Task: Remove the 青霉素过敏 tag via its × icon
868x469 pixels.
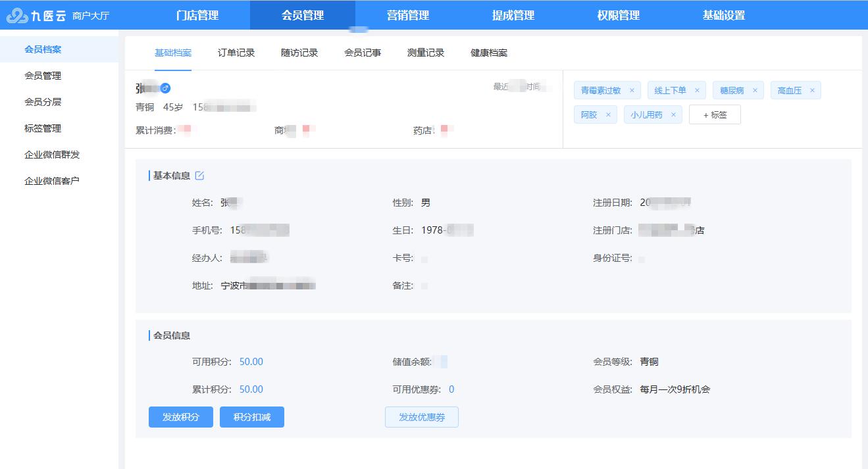Action: coord(631,89)
